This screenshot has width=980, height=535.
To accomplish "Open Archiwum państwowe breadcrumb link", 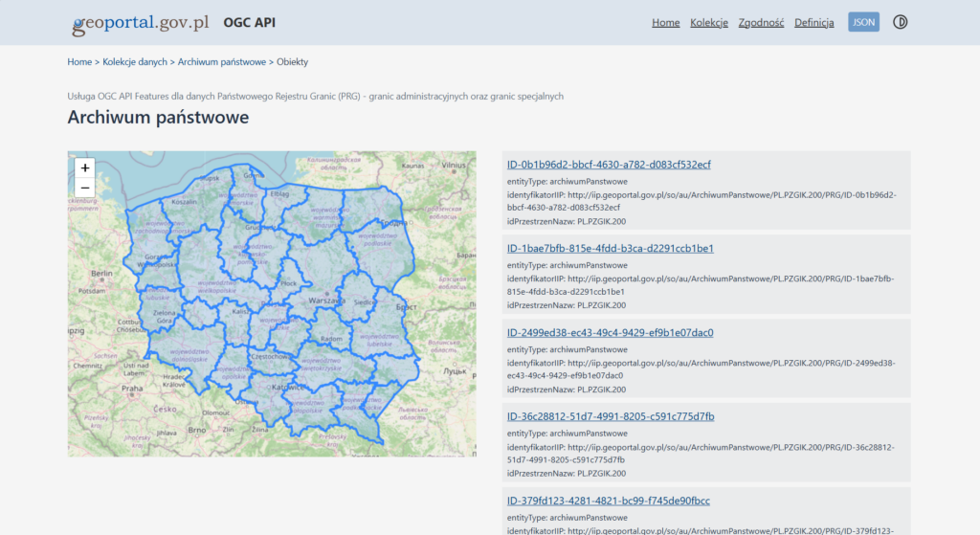I will click(x=222, y=62).
